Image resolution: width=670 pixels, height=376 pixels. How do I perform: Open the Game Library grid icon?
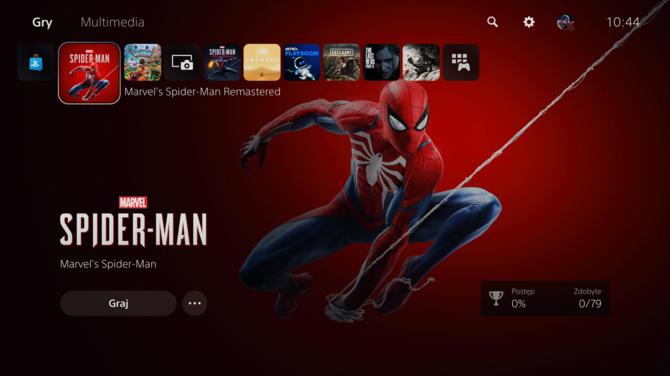pos(461,62)
